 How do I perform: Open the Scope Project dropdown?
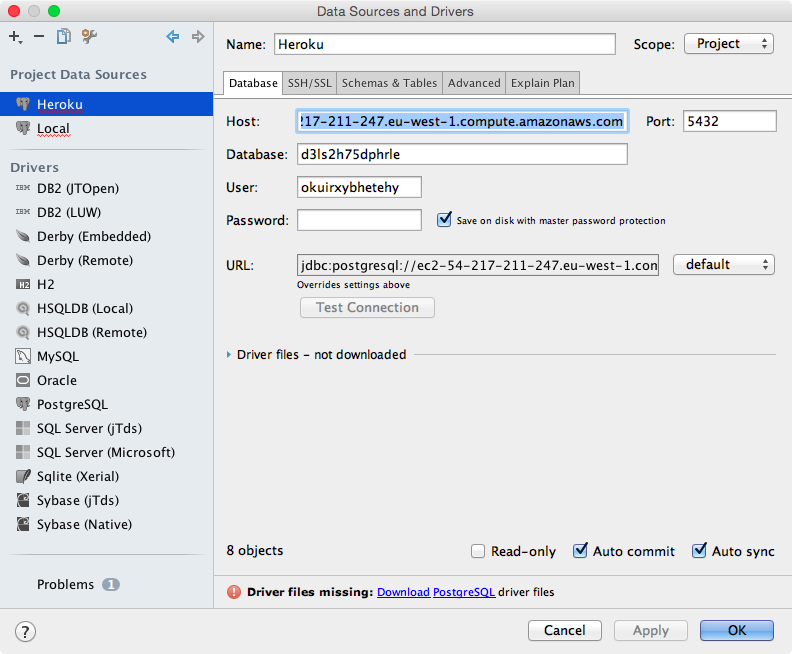point(729,44)
